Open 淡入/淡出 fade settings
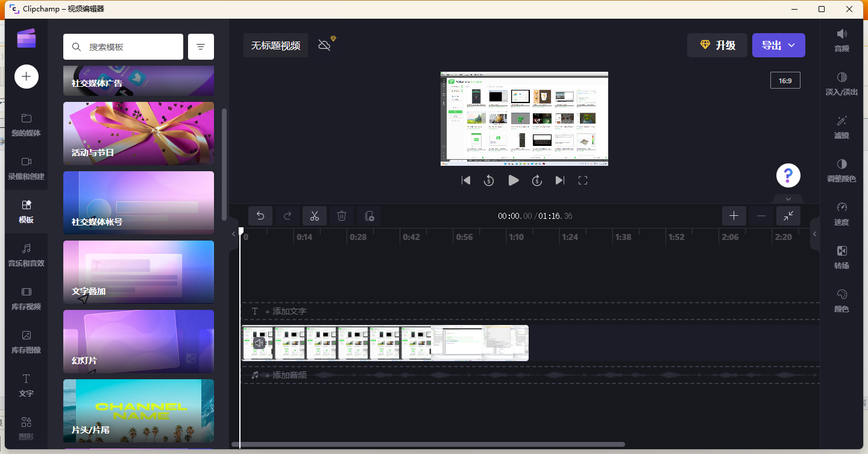868x454 pixels. pyautogui.click(x=841, y=84)
